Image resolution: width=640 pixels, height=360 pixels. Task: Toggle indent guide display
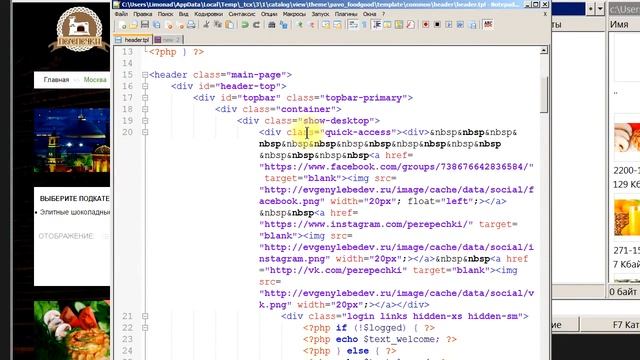pos(377,25)
